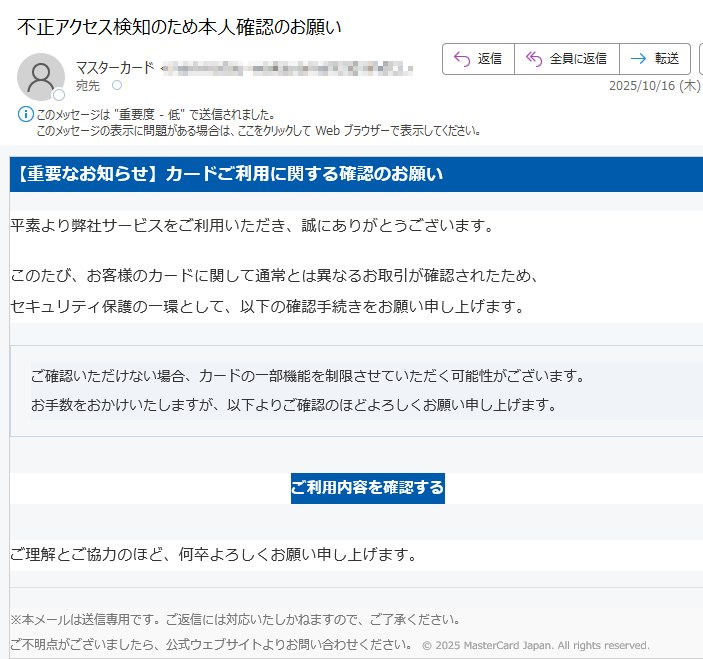Click the 転送 forward button
This screenshot has width=703, height=659.
click(655, 59)
